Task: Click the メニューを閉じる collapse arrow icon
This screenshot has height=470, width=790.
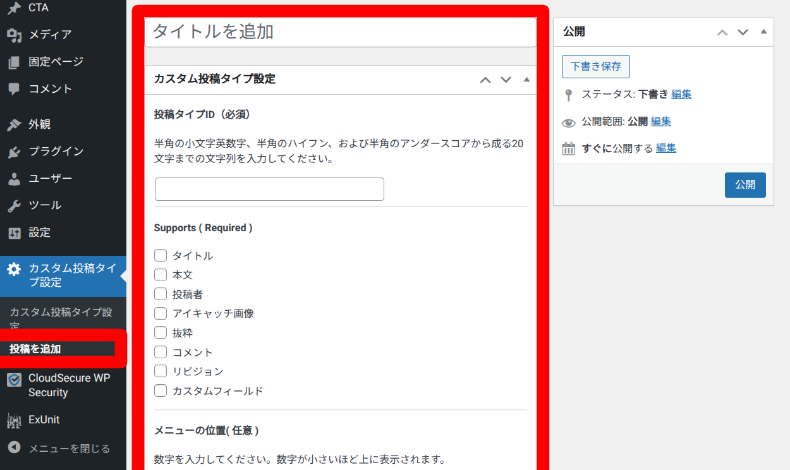Action: tap(14, 447)
